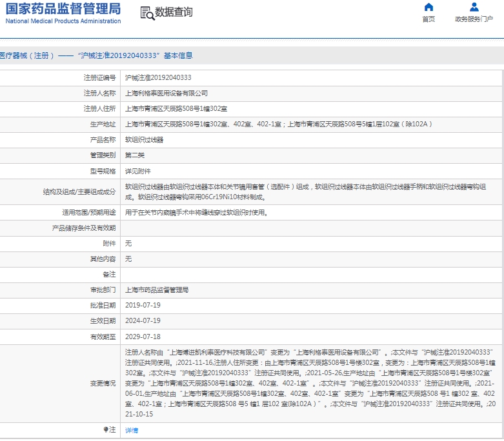Select the 注册人住所 label
Viewport: 504px width, 441px height.
pos(99,109)
